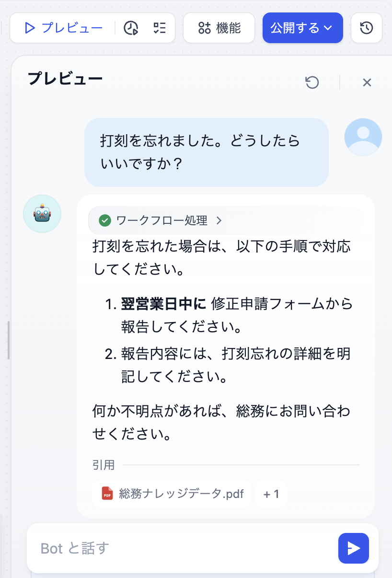Focus the Bot と話す input field
The height and width of the screenshot is (578, 392).
point(182,548)
